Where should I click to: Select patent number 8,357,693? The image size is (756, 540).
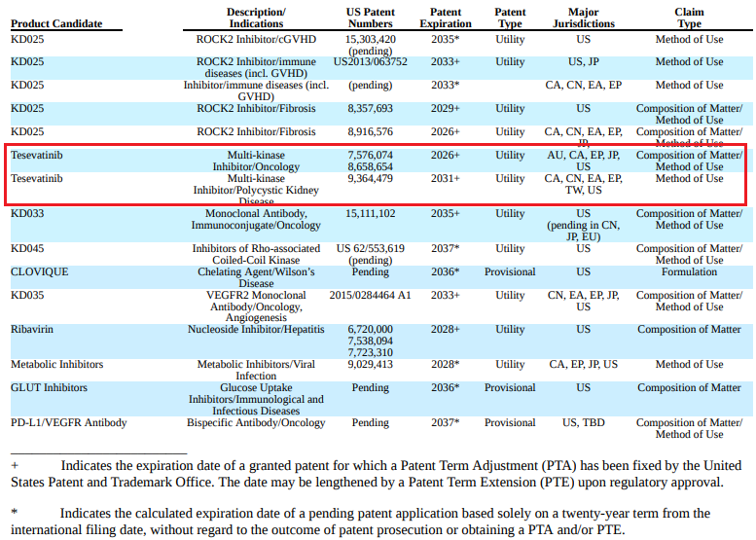click(370, 109)
